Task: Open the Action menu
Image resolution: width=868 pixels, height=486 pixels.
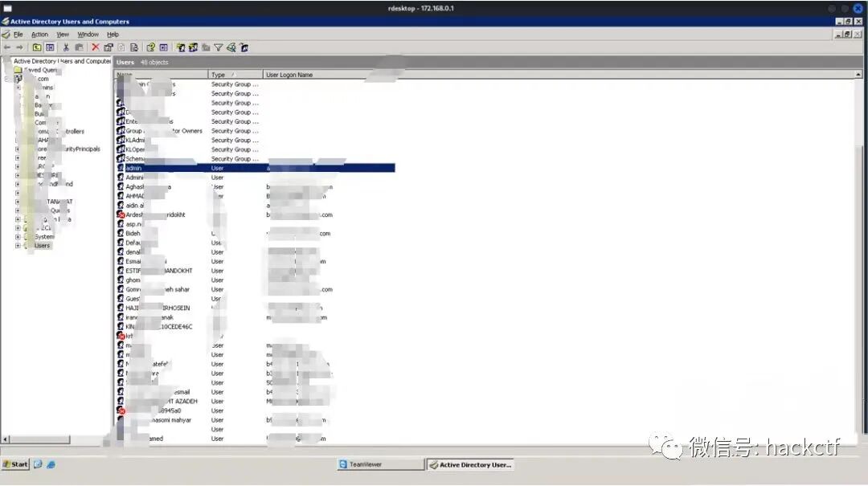Action: [x=39, y=35]
